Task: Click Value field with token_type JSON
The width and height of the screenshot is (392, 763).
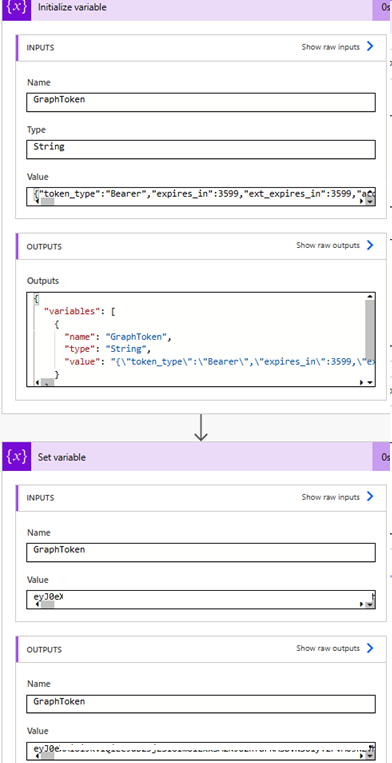Action: point(201,197)
